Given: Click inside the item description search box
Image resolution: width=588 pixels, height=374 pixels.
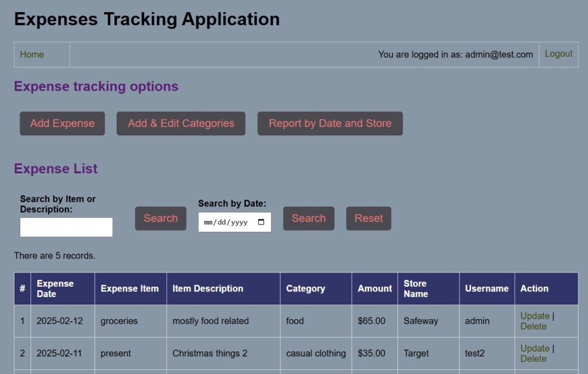Looking at the screenshot, I should (x=66, y=227).
